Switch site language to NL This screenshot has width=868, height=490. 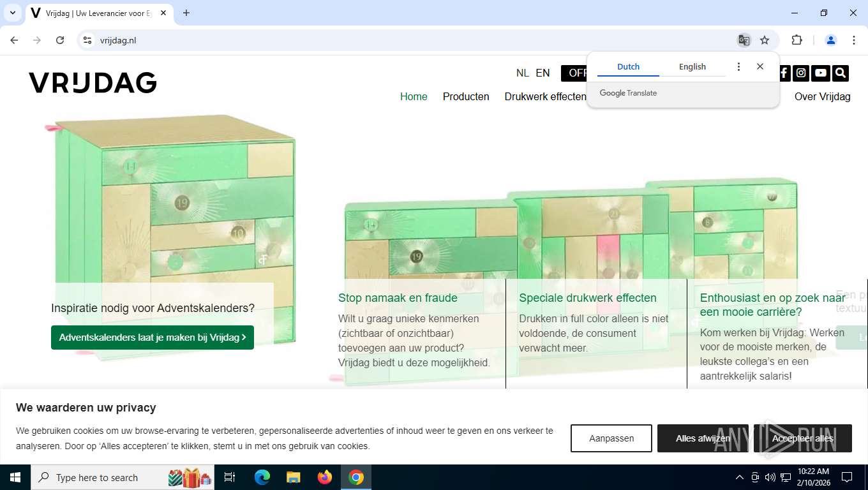[x=523, y=73]
